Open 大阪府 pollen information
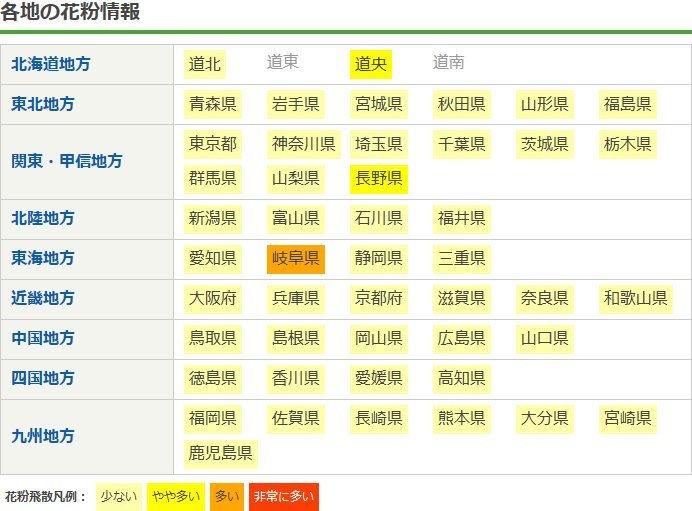The width and height of the screenshot is (692, 511). (x=213, y=298)
